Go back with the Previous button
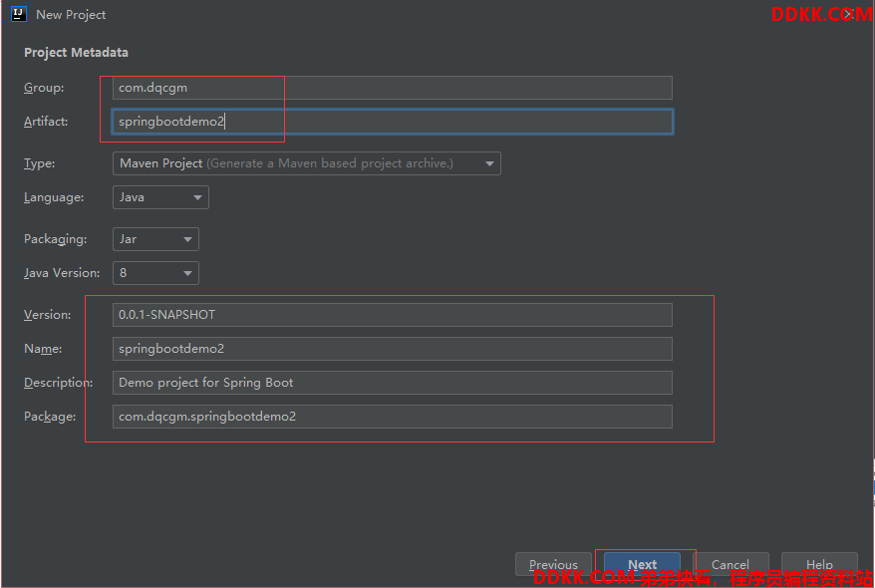 pyautogui.click(x=553, y=564)
